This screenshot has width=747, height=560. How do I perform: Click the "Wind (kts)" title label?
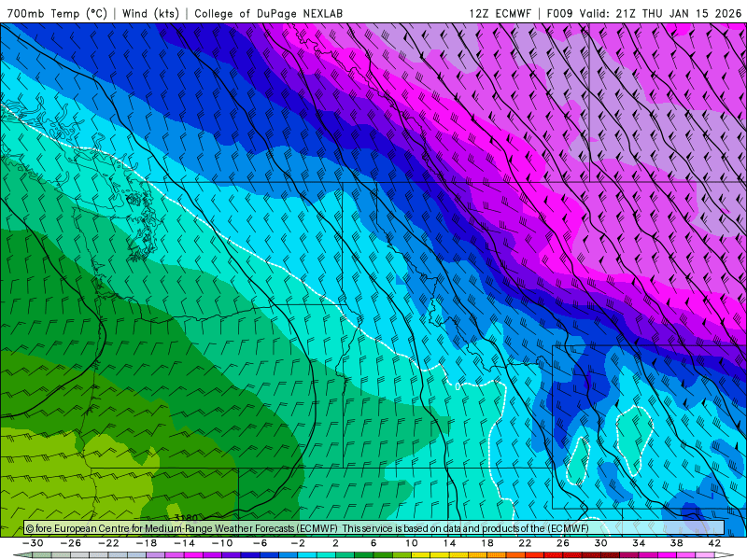[x=150, y=13]
